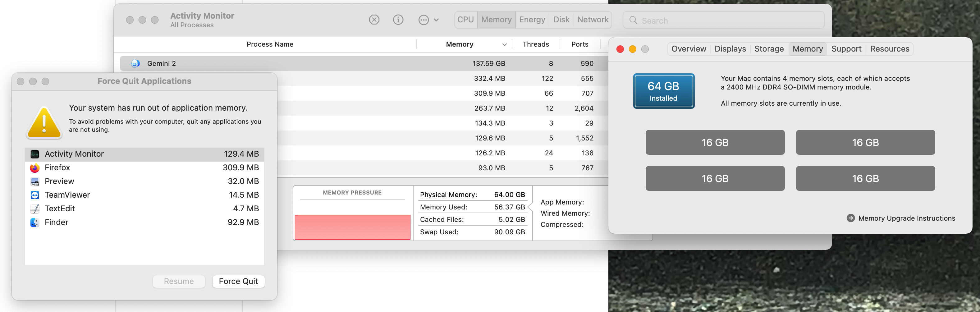This screenshot has height=312, width=980.
Task: Open the more actions ellipsis menu
Action: click(428, 20)
